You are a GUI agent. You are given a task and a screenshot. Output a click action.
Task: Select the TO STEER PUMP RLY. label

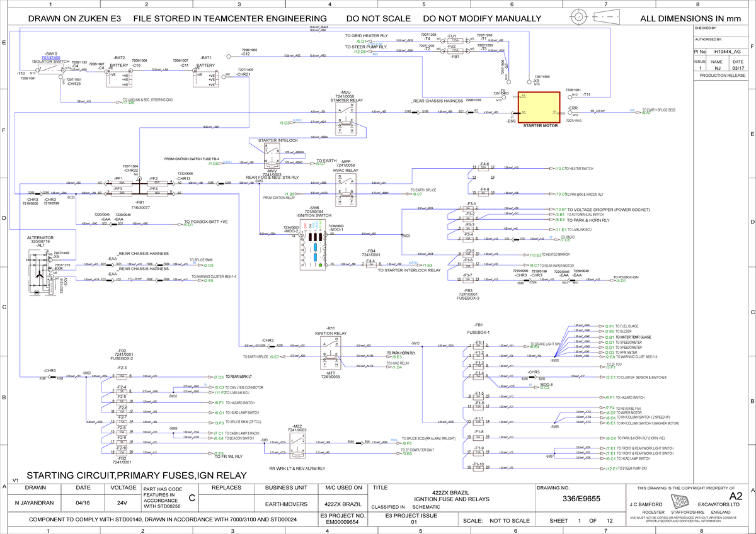pos(367,47)
